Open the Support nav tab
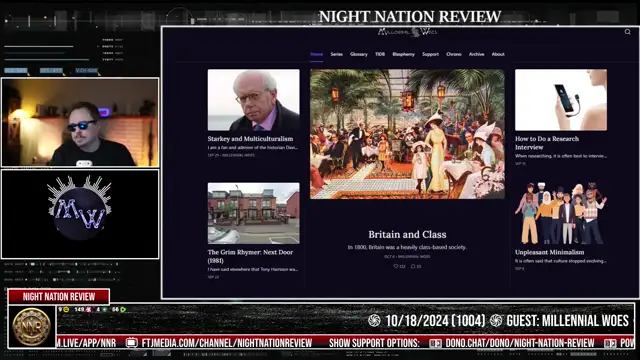640x360 pixels. pyautogui.click(x=430, y=54)
